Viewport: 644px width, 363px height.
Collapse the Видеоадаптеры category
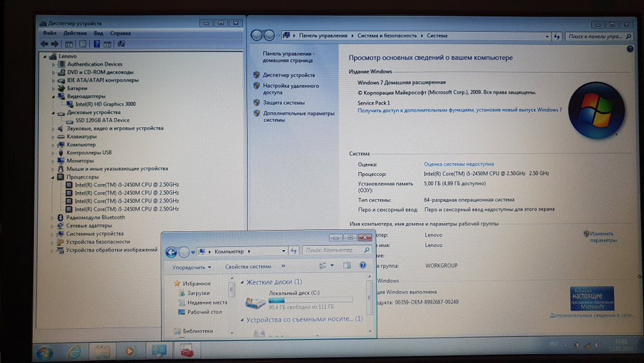tap(53, 96)
